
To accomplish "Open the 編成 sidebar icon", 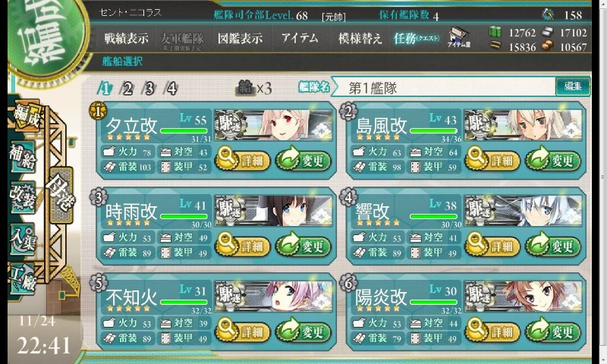I will click(27, 117).
